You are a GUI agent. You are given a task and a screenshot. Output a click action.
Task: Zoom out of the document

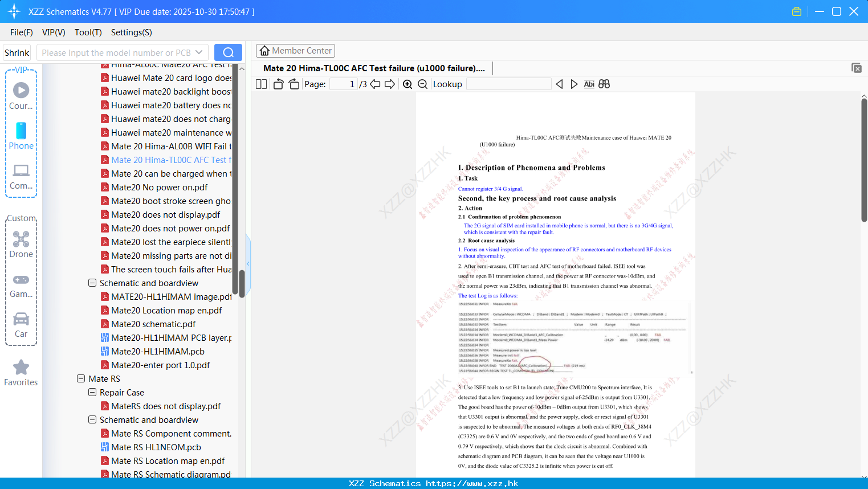coord(423,84)
